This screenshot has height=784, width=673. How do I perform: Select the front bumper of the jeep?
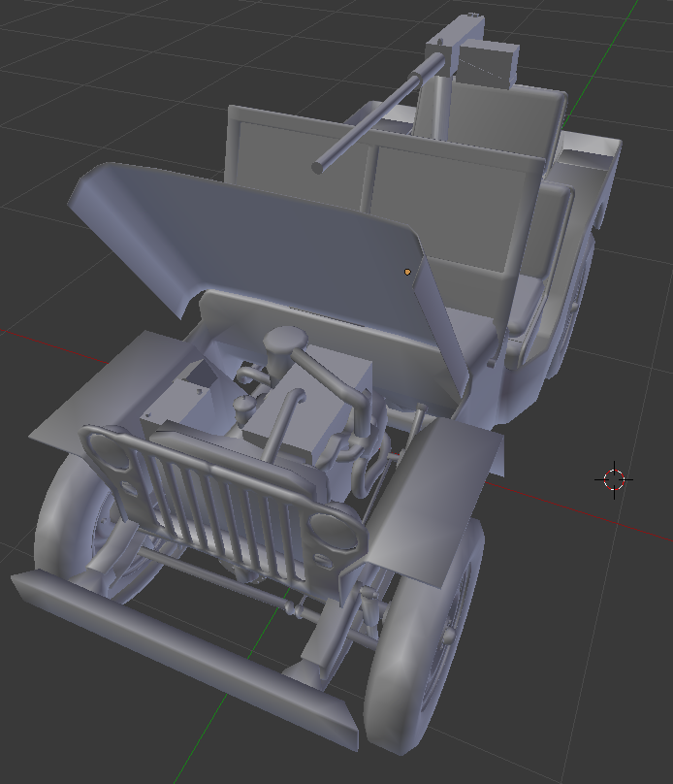[185, 660]
